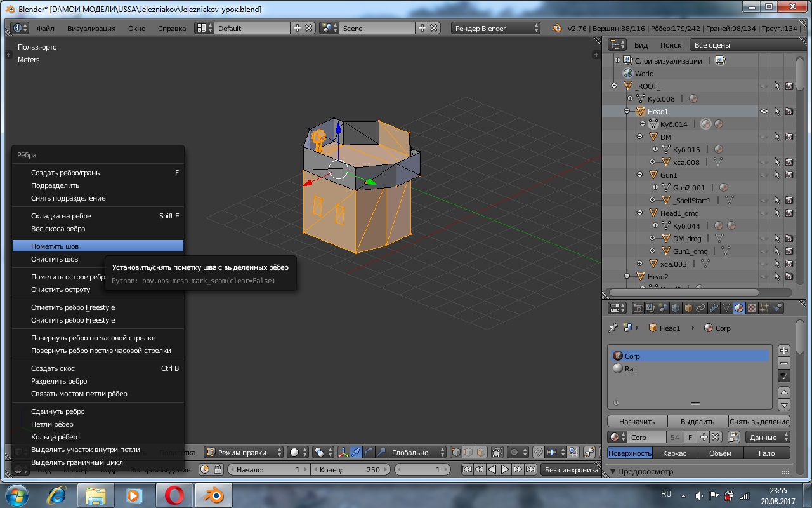Click the Constraints chain-link properties tab
This screenshot has width=812, height=508.
point(701,308)
